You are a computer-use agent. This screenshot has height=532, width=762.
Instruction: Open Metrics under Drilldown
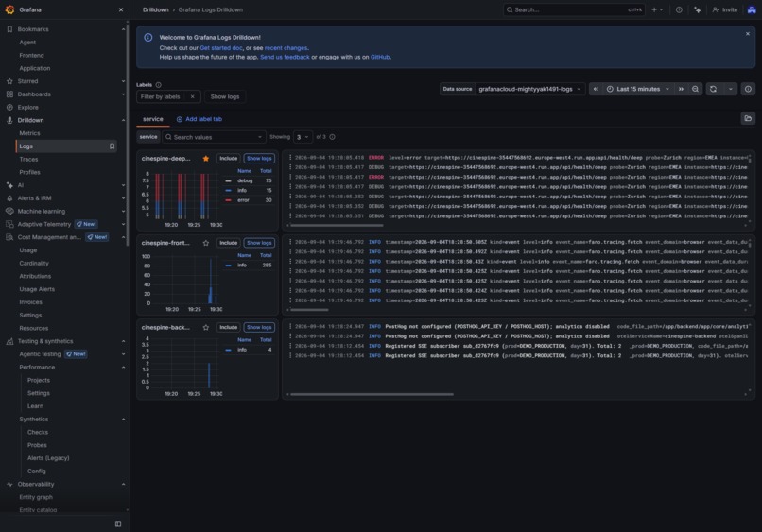[29, 133]
